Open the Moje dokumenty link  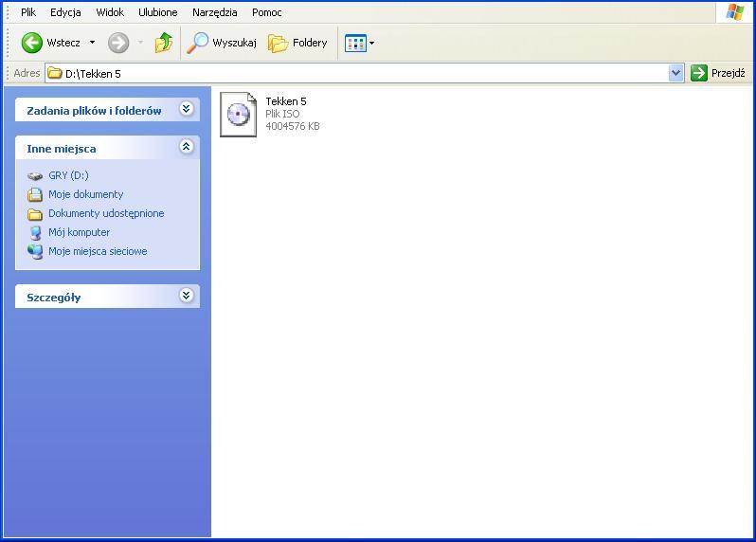tap(86, 194)
